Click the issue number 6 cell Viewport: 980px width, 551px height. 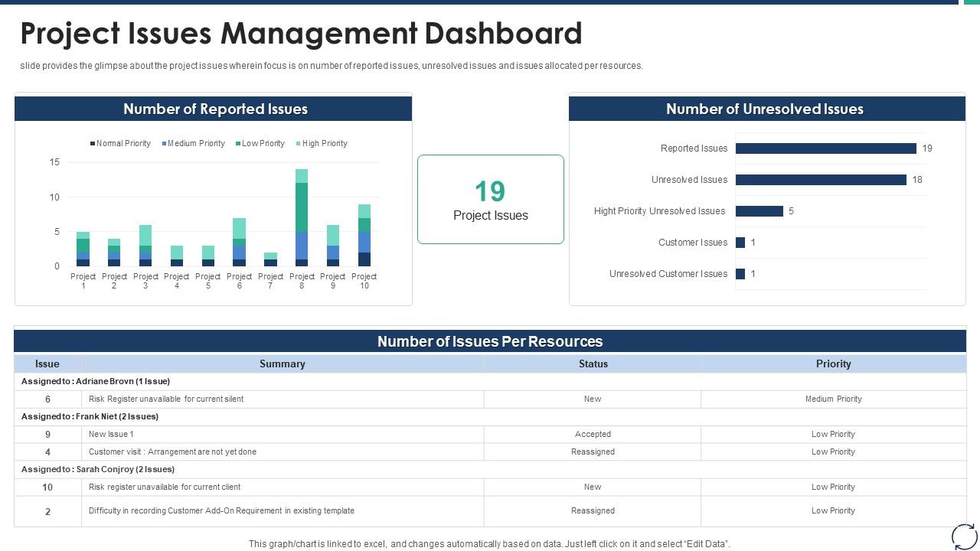(x=47, y=399)
